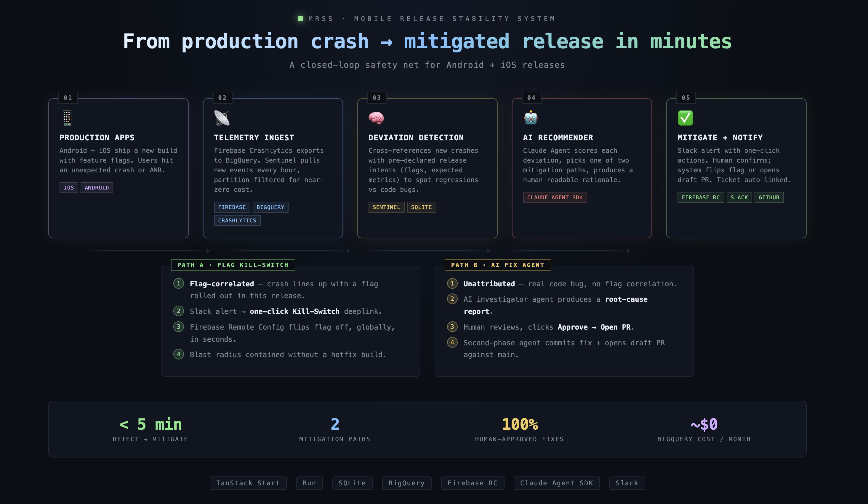Click the robot icon in AI Recommender card
Viewport: 868px width, 504px height.
531,118
